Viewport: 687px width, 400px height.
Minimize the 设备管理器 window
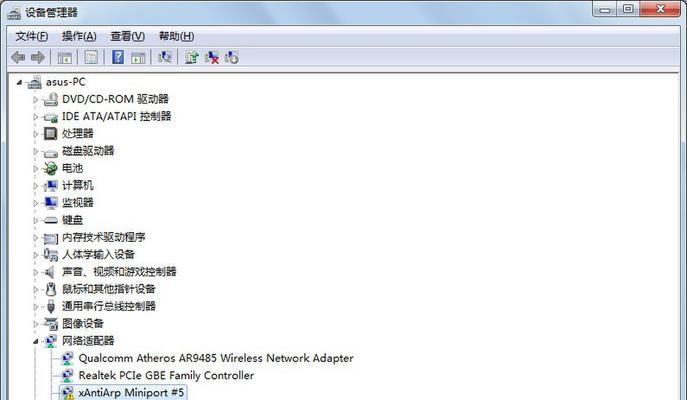tap(605, 9)
